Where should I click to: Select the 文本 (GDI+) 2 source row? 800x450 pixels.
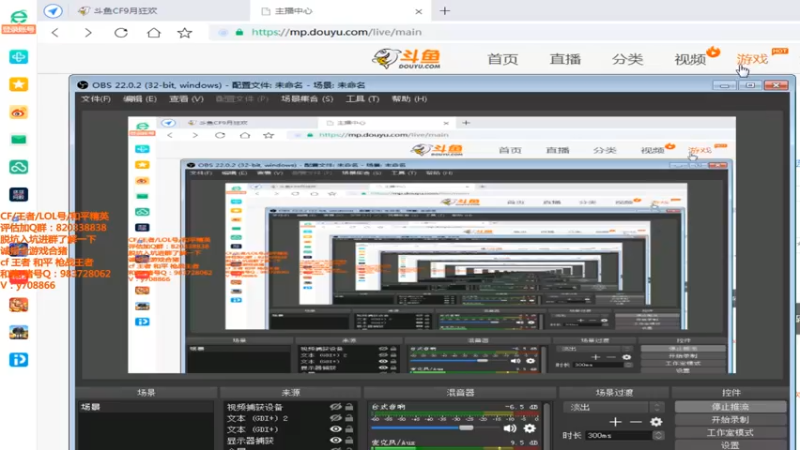[x=290, y=418]
